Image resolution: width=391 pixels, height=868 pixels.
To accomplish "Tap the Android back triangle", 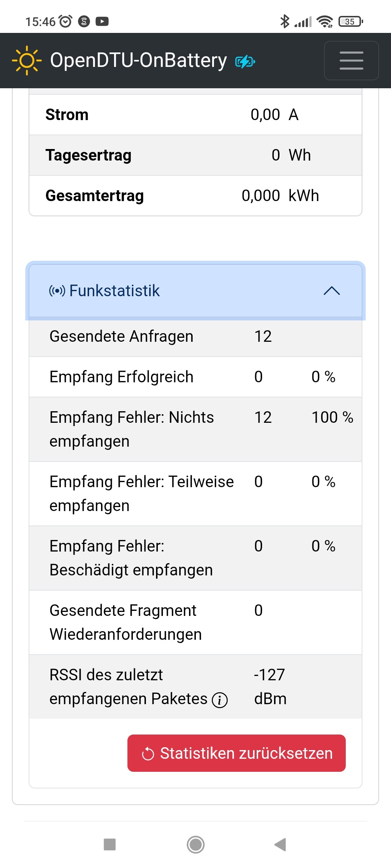I will (x=280, y=845).
